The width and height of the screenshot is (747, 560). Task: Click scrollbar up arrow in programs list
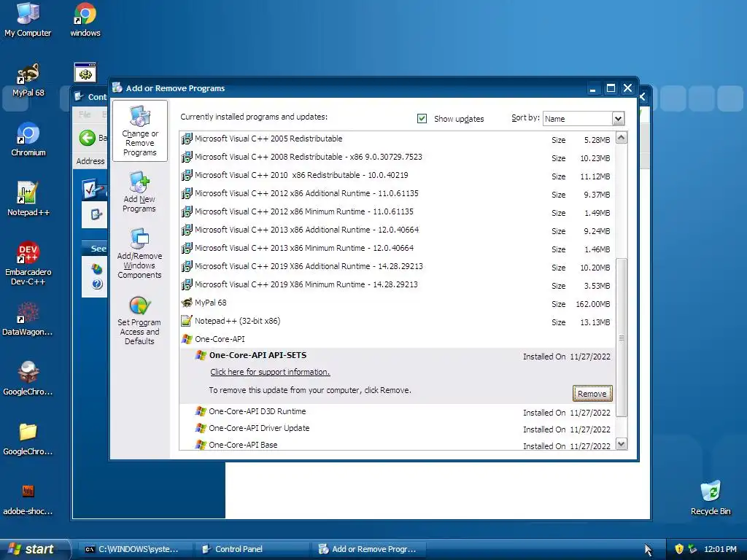pyautogui.click(x=622, y=138)
